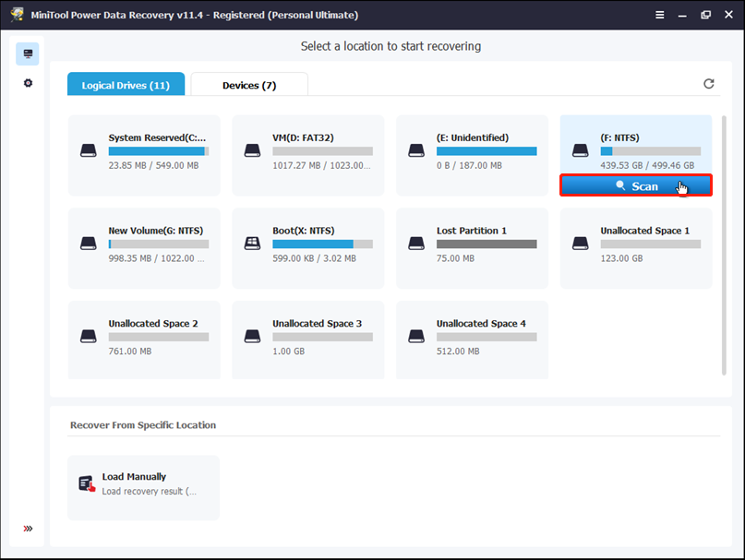
Task: Click 761.00 MB size text
Action: [130, 351]
